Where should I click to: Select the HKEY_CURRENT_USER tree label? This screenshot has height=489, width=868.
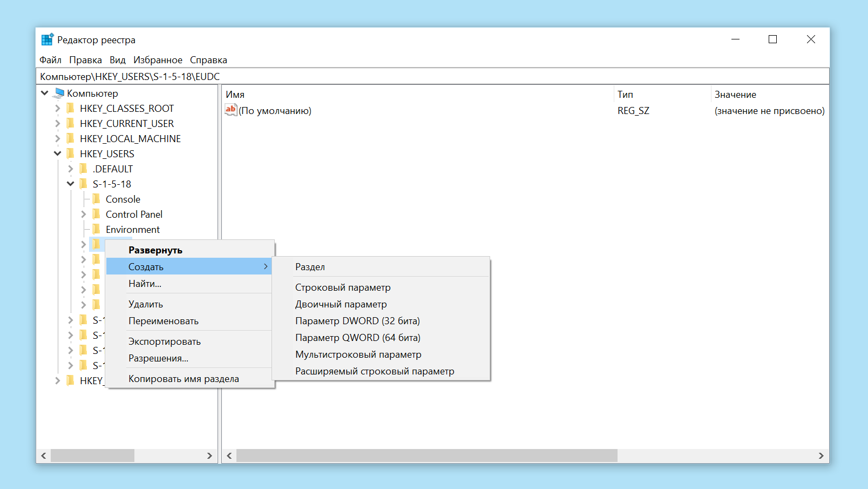(x=127, y=123)
